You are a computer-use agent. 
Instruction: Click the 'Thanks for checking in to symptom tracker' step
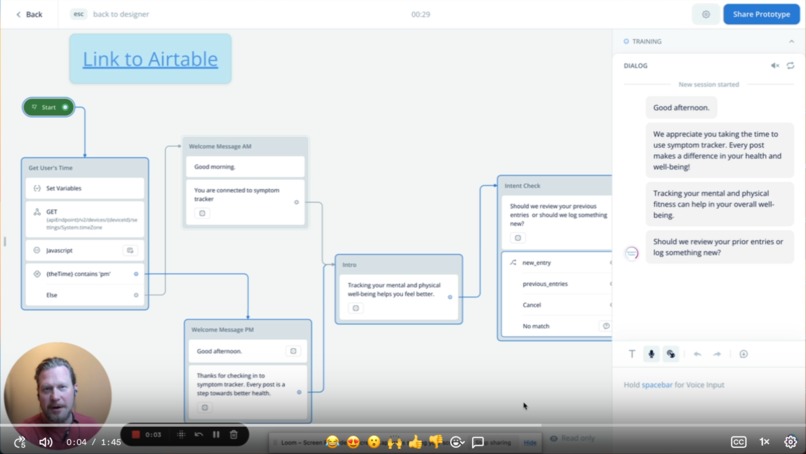coord(248,391)
